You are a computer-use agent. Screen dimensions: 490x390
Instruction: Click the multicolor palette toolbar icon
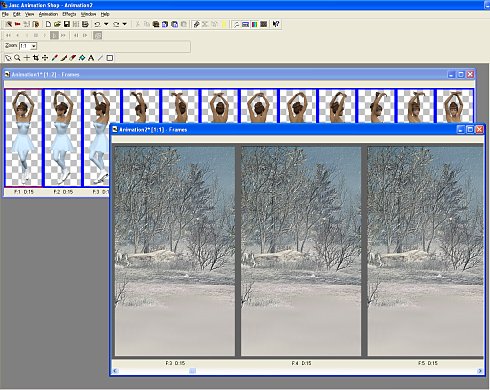coord(254,24)
